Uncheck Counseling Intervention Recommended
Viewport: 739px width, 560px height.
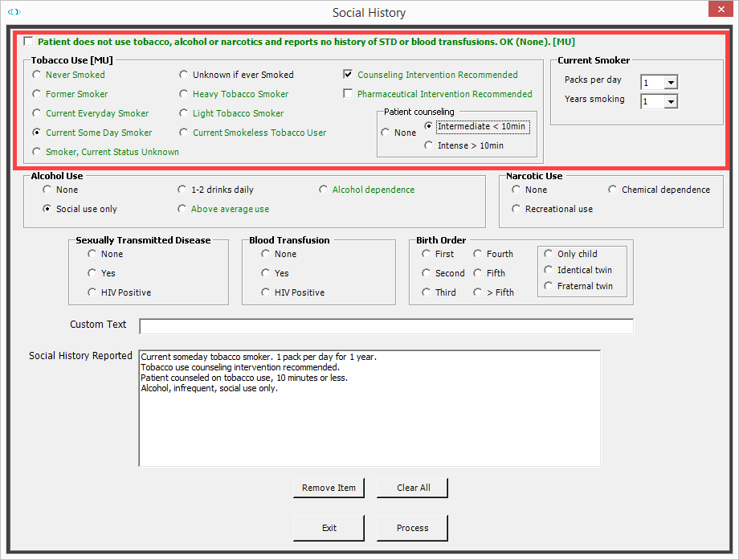[x=348, y=75]
